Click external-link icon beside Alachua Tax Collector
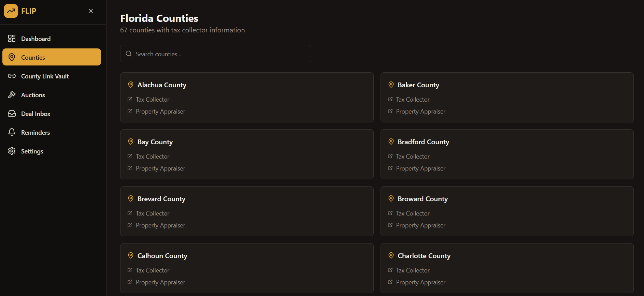Viewport: 644px width, 296px height. 130,99
